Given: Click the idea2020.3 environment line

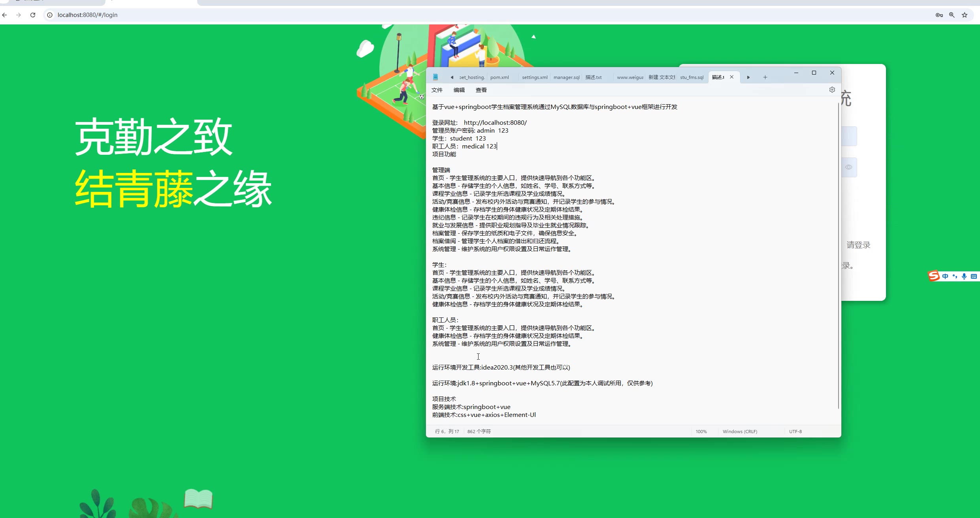Looking at the screenshot, I should (x=501, y=368).
